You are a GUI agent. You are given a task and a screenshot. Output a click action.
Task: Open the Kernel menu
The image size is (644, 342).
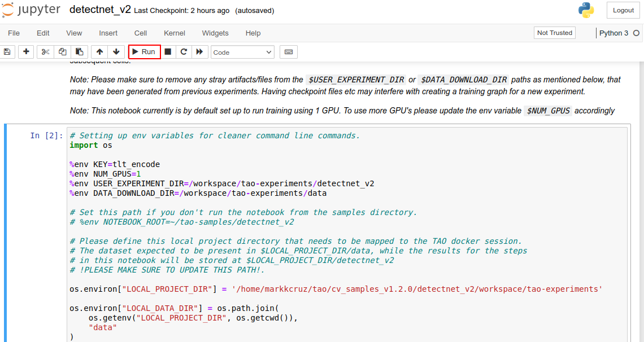click(x=174, y=33)
